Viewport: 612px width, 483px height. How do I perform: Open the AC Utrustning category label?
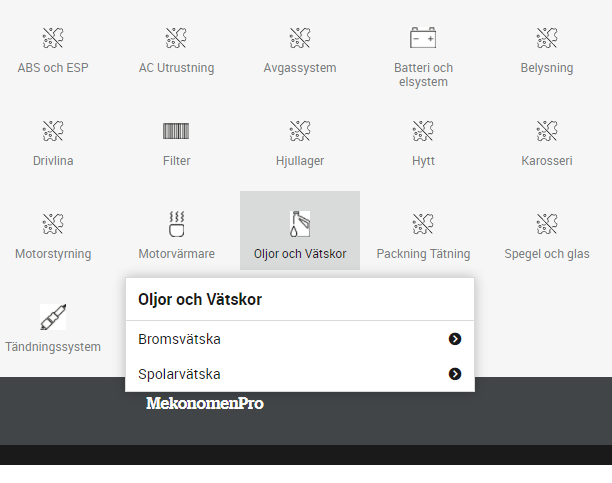(176, 68)
